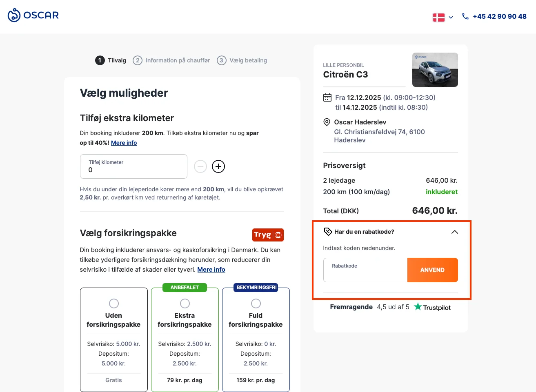Viewport: 536px width, 392px height.
Task: Click the Tryg insurance logo
Action: (268, 235)
